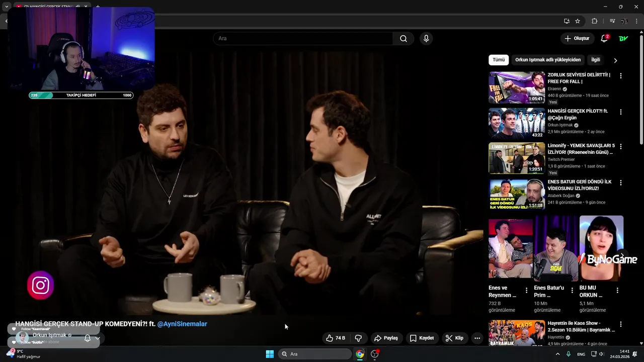Click the Paylaş share button
The image size is (644, 362).
point(386,338)
